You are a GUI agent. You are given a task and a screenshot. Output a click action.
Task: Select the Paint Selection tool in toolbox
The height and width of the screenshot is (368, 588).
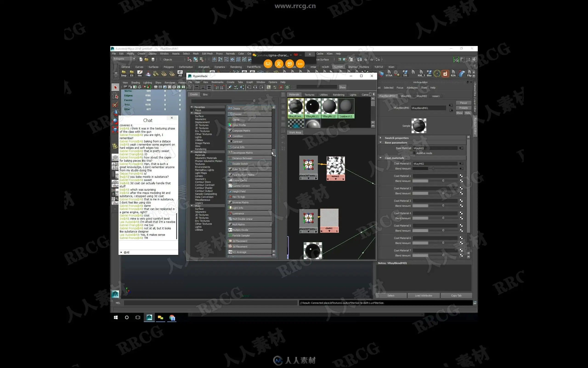point(115,104)
